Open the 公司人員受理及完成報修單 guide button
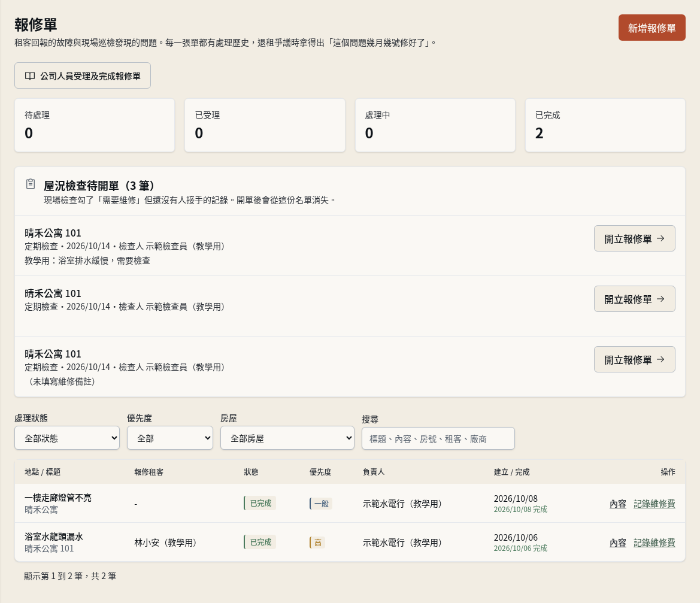 coord(83,75)
